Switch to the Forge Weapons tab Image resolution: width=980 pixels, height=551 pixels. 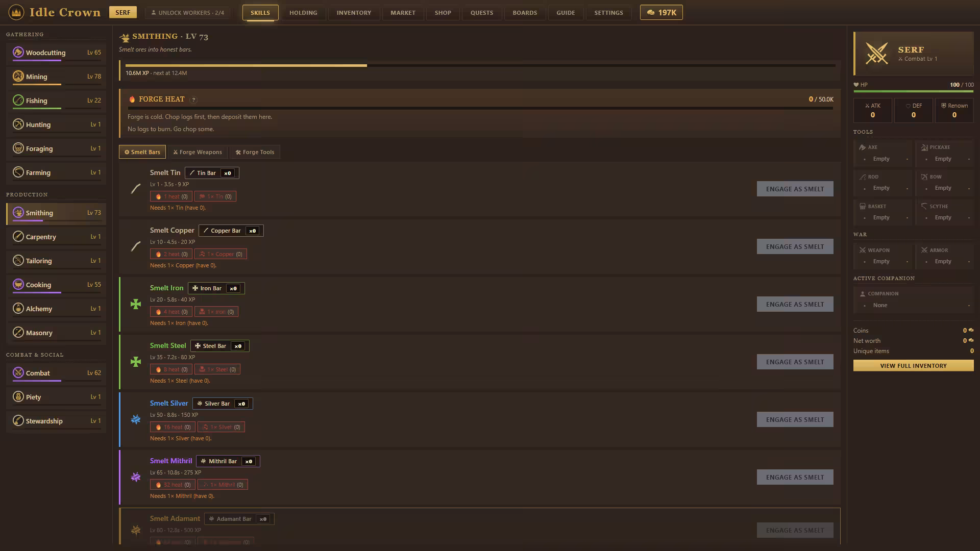197,152
